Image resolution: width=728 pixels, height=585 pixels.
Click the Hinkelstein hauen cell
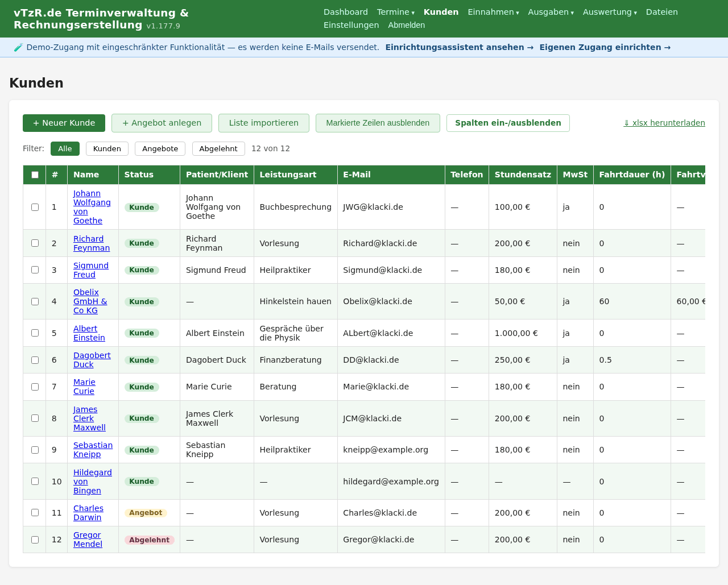pos(295,301)
